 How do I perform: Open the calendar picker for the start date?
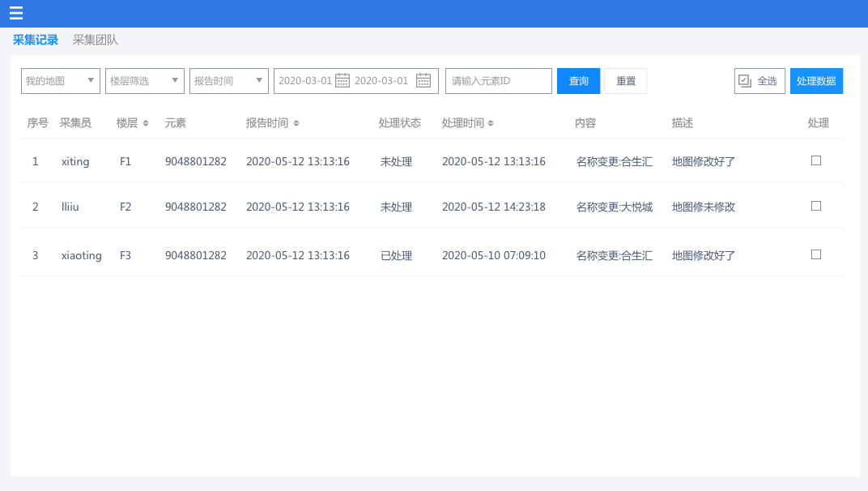342,80
